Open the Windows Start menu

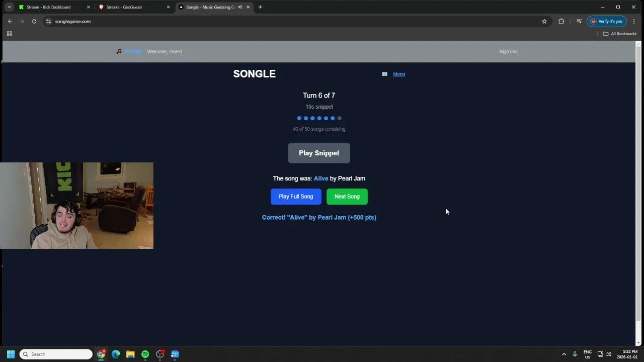[11, 354]
